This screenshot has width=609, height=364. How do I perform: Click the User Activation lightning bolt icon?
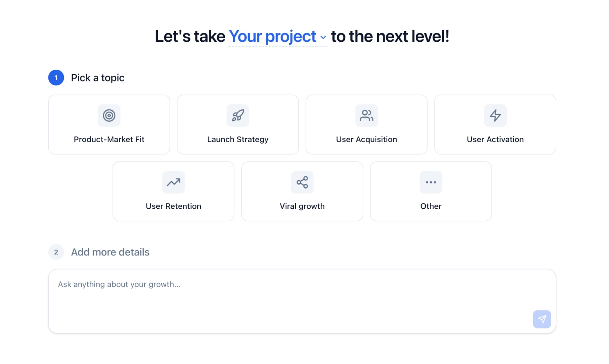pyautogui.click(x=495, y=116)
